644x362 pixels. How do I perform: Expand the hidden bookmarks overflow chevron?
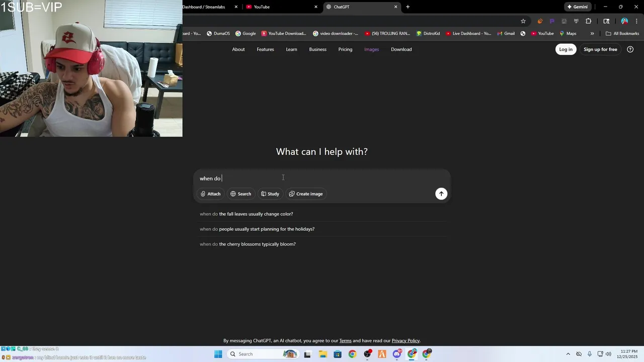pos(592,34)
